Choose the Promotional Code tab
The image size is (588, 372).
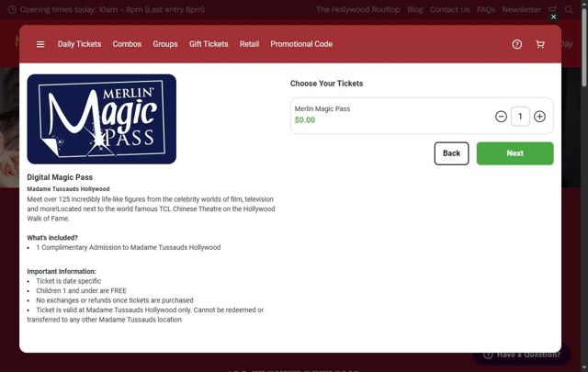click(301, 44)
